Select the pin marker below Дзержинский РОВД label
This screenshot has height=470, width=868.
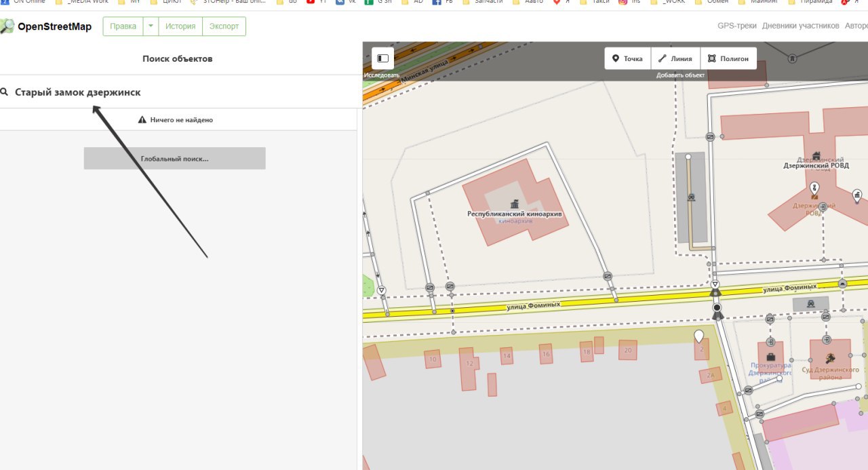(814, 187)
